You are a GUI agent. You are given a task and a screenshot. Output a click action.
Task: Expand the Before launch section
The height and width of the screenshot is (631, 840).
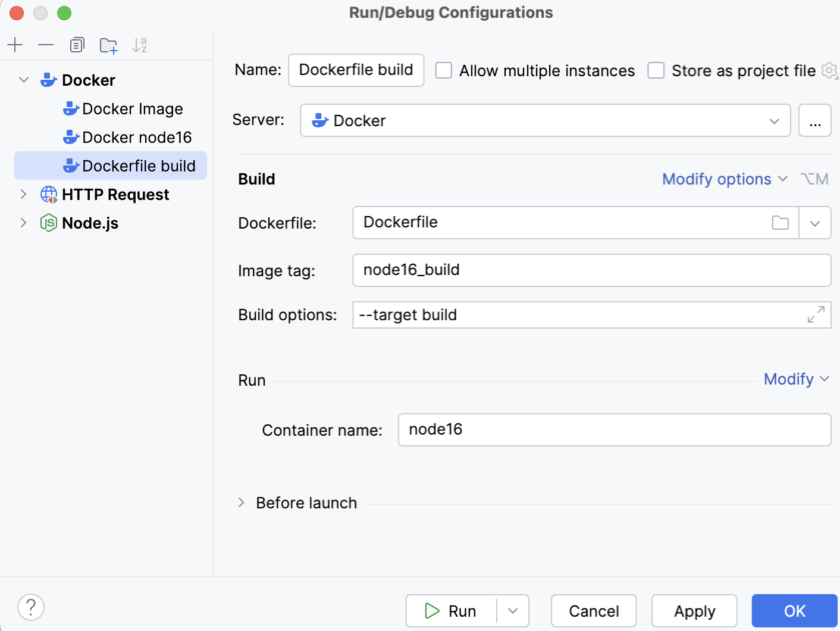[x=242, y=502]
